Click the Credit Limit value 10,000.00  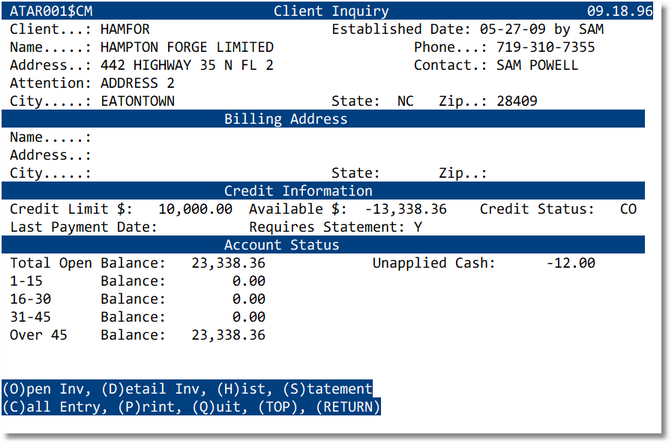(x=195, y=209)
